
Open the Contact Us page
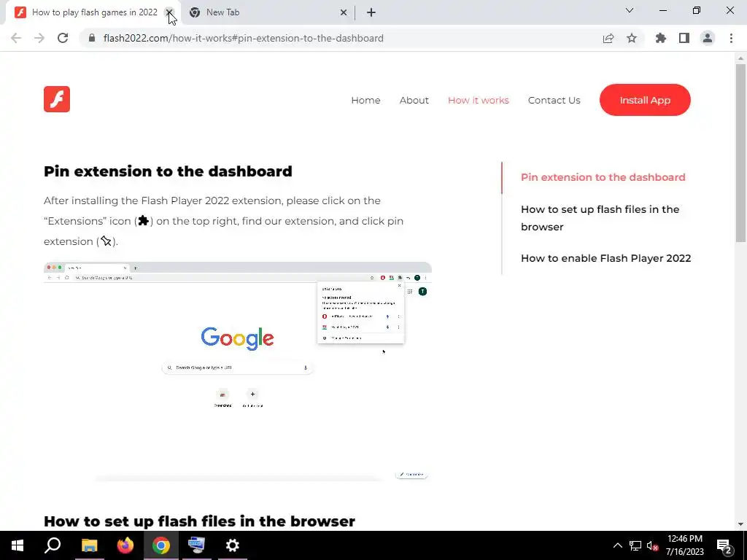coord(554,100)
